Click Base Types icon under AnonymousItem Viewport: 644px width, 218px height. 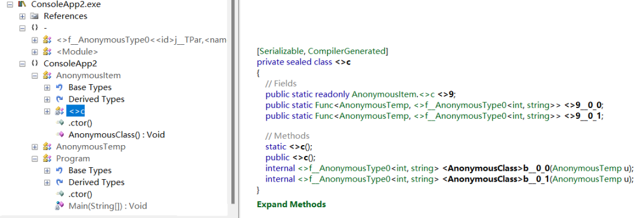(60, 87)
